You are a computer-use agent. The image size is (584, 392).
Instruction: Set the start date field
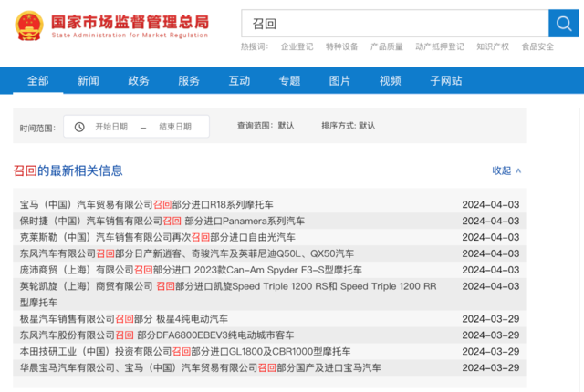(x=111, y=127)
